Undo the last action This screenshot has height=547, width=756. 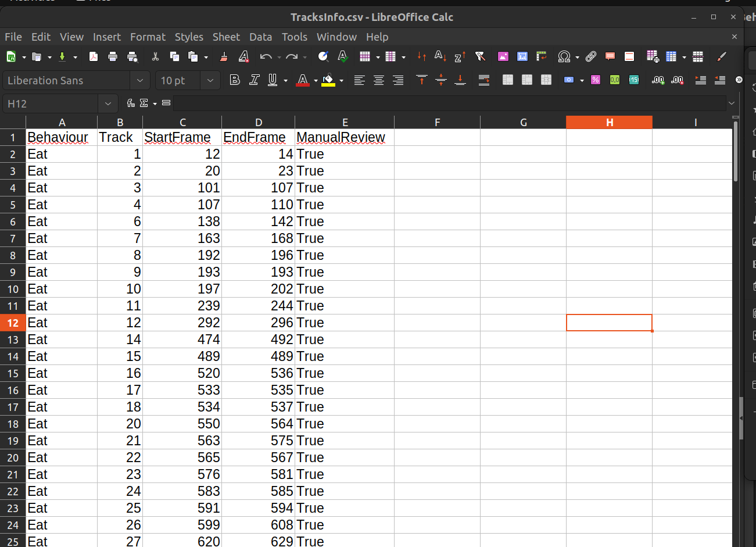tap(266, 56)
